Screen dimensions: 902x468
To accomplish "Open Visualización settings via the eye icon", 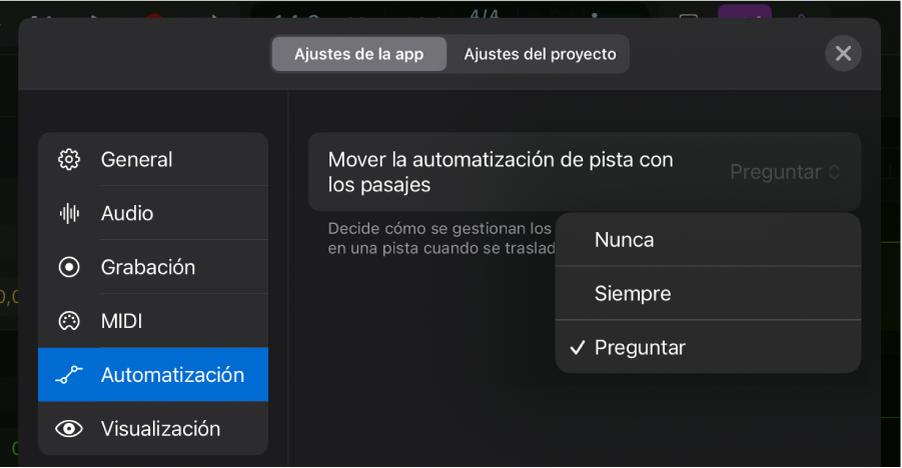I will coord(69,429).
